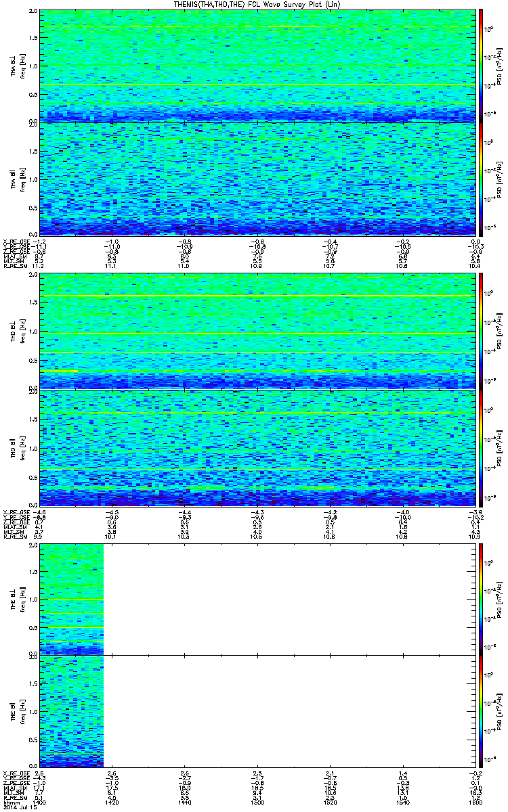Click the PSD [nT²/Hz] label beside THE B∥ colorbar
Viewport: 508px width, 812px height.
click(x=500, y=711)
